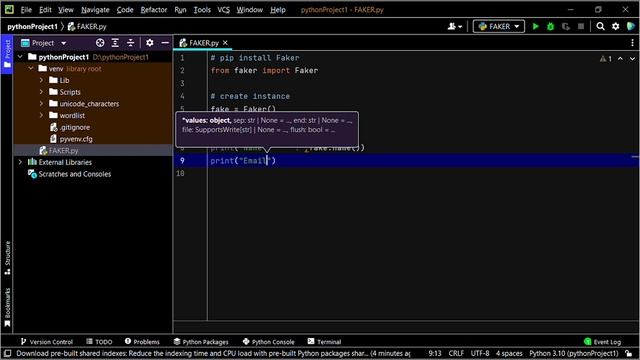This screenshot has width=640, height=360.
Task: Start debugging with the green bug icon
Action: coord(550,27)
